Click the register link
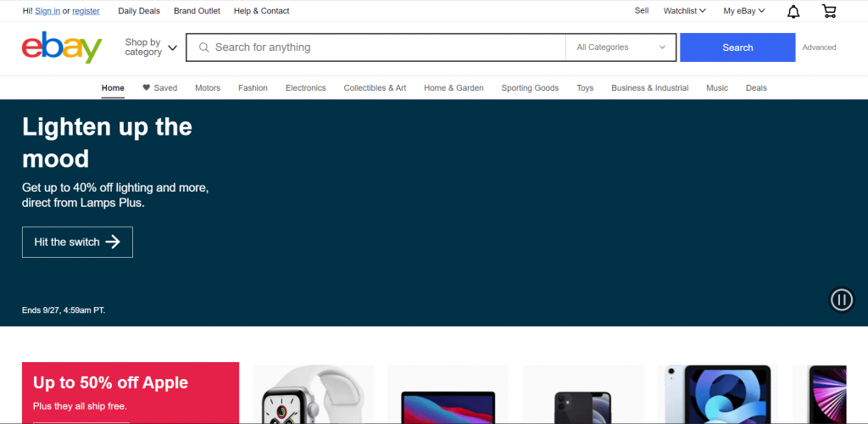Screen dimensions: 868x424 86,10
